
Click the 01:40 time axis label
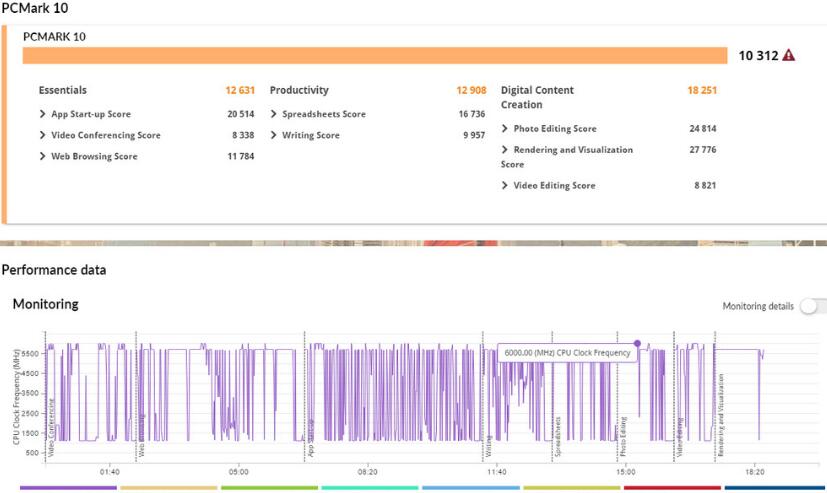[110, 472]
